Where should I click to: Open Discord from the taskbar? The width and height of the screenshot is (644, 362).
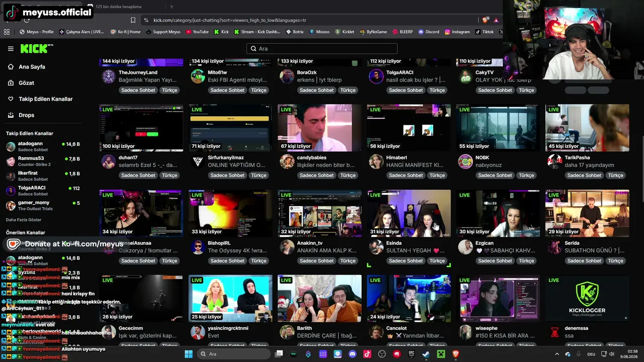pos(352,354)
